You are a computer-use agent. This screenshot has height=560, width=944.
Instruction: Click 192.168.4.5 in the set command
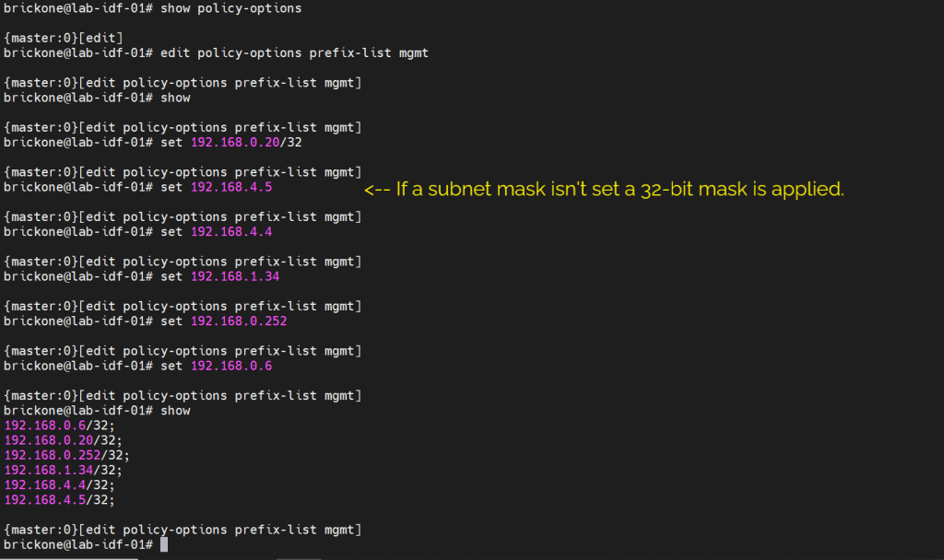coord(231,187)
